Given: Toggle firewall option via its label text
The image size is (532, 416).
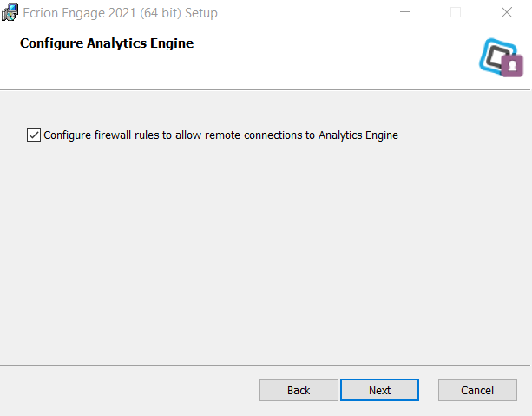Looking at the screenshot, I should coord(220,135).
